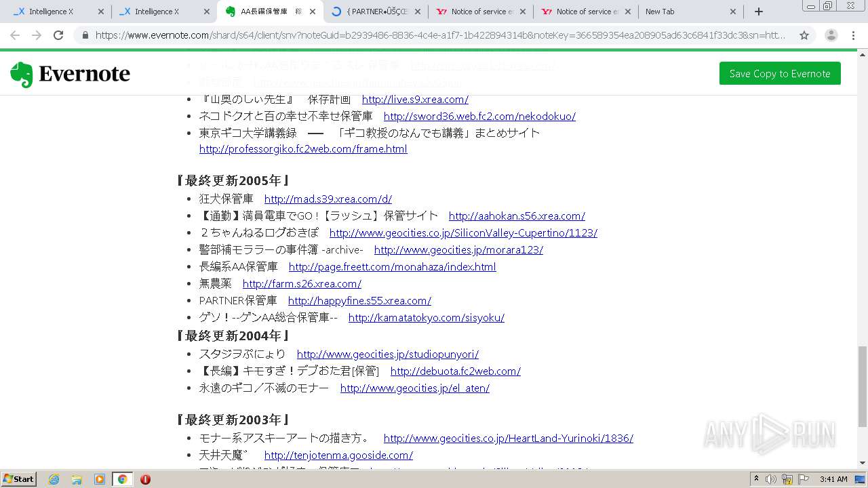Image resolution: width=868 pixels, height=488 pixels.
Task: Click the browser forward arrow
Action: coord(37,35)
